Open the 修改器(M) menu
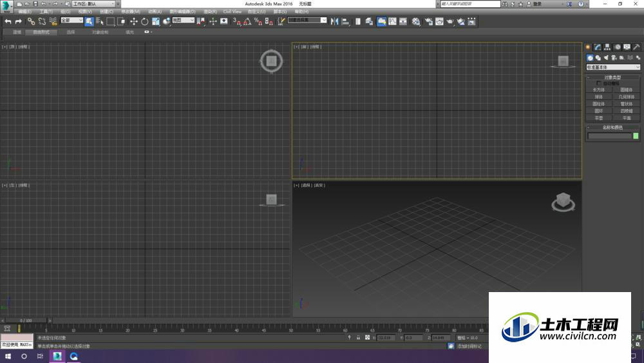Screen dimensions: 644x363 pyautogui.click(x=131, y=12)
